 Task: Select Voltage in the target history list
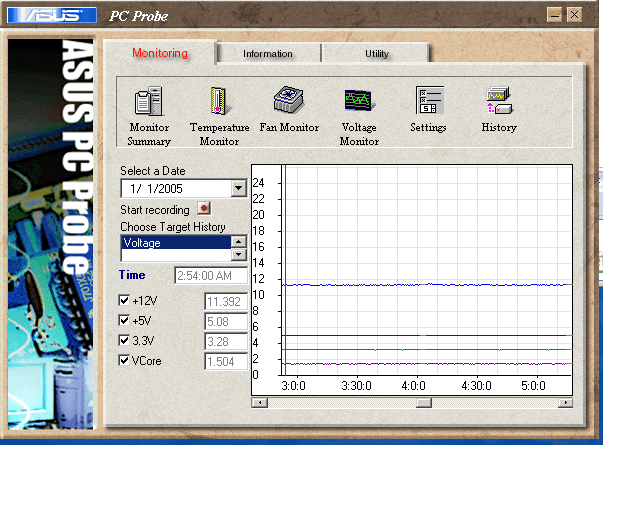coord(176,243)
